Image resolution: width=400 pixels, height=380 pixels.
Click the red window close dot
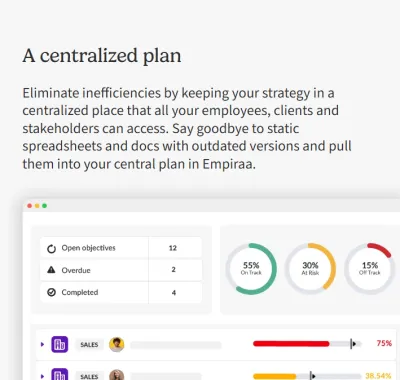point(30,206)
